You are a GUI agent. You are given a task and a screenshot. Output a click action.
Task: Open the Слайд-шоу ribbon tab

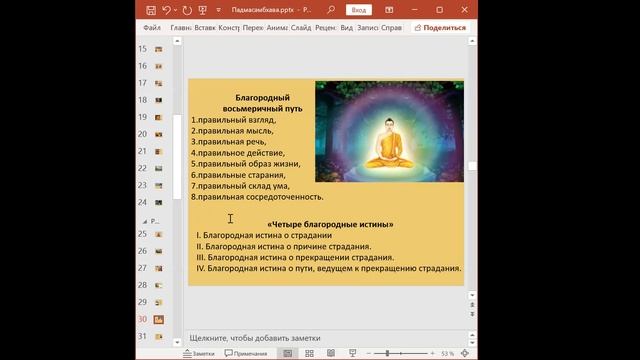pos(301,28)
